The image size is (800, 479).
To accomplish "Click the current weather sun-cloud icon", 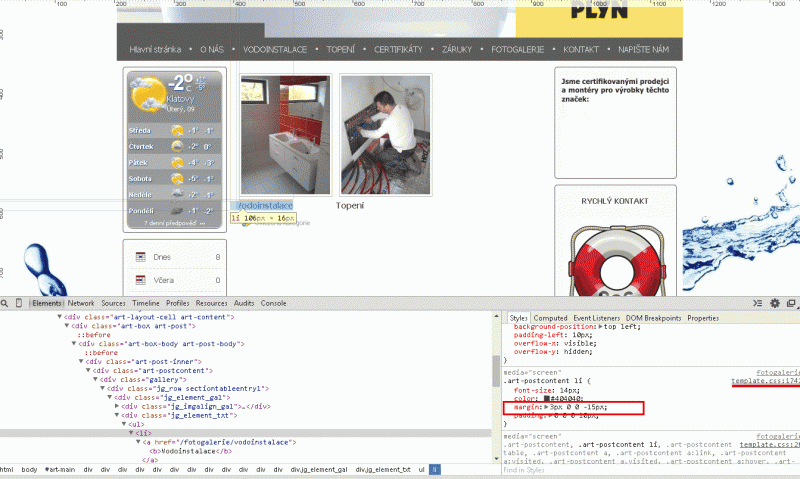I will (148, 95).
